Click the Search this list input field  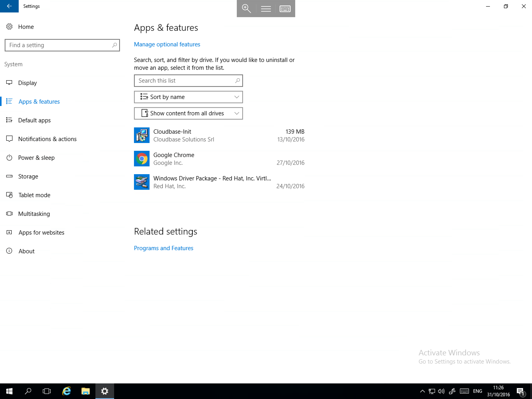click(x=188, y=80)
